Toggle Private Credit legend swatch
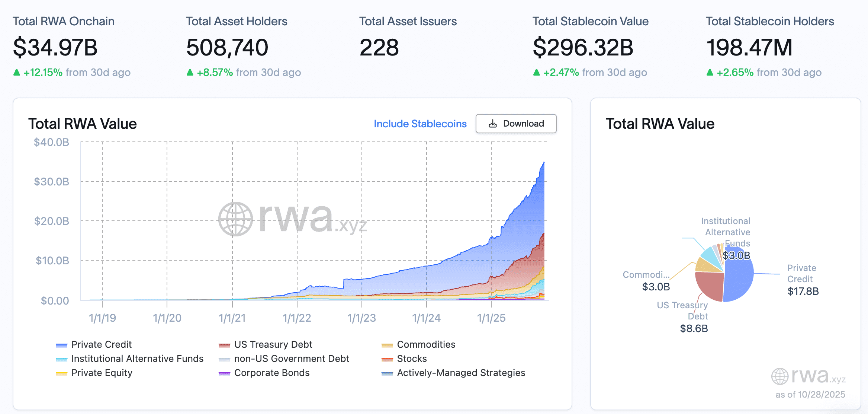868x414 pixels. (x=61, y=345)
